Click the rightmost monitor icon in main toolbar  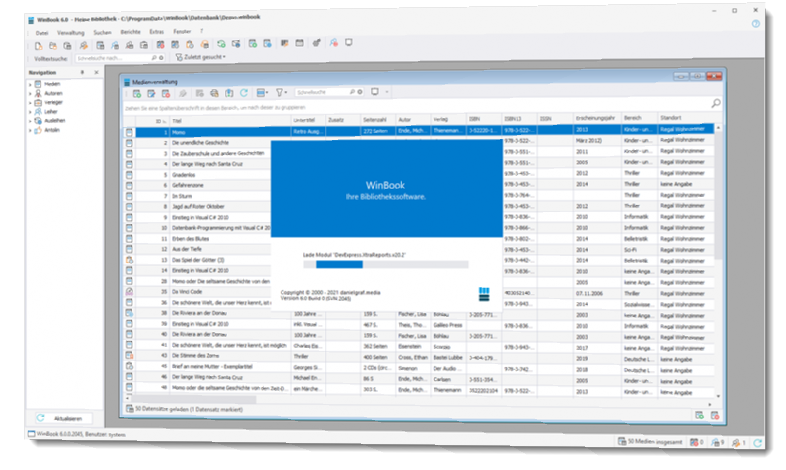click(x=349, y=43)
